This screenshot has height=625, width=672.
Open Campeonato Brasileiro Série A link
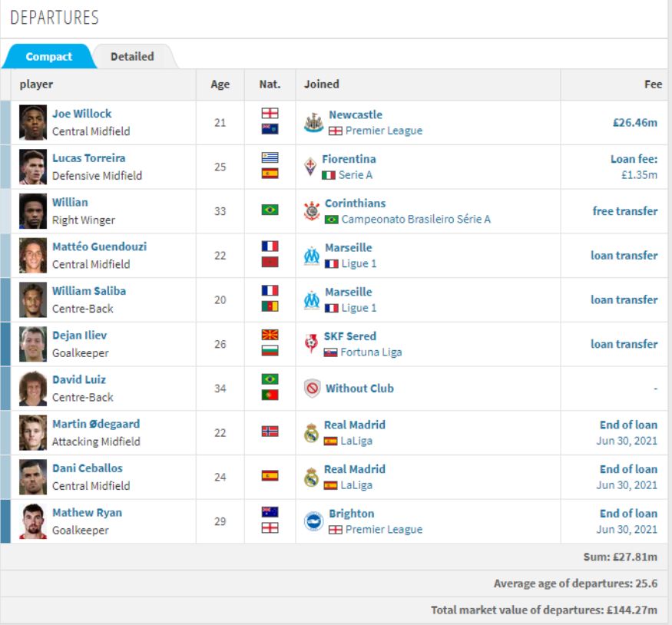[x=416, y=220]
